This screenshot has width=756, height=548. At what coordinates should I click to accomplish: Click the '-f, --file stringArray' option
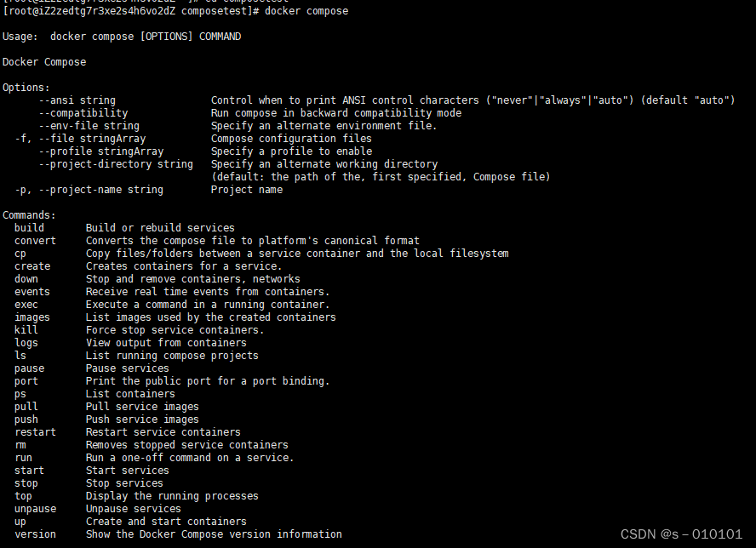[x=80, y=139]
